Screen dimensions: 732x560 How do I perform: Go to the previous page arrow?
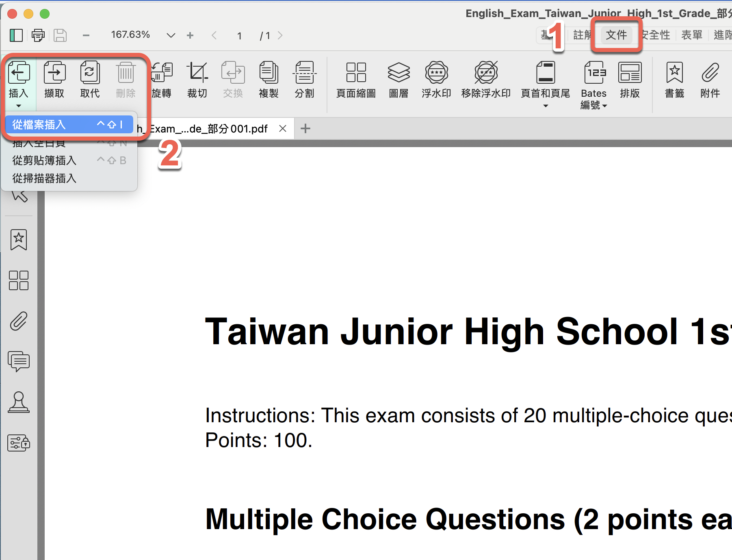(214, 35)
